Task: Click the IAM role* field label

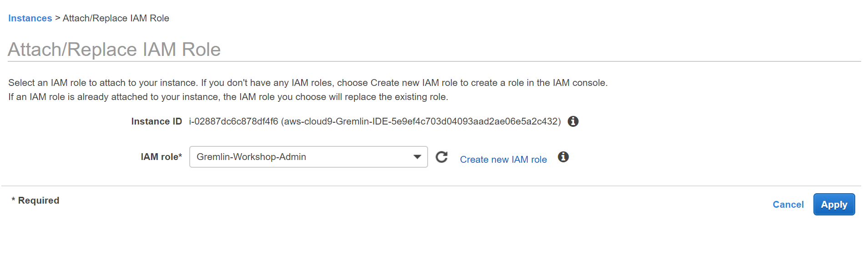Action: point(161,157)
